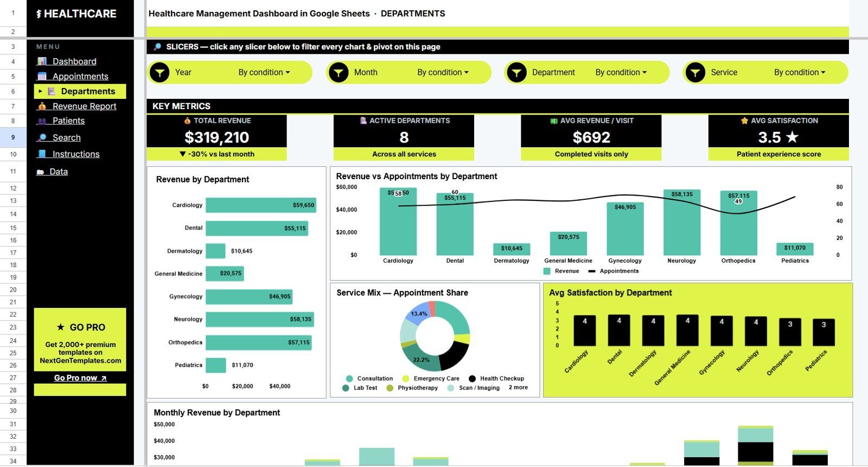Click the 'Patient experience score' caption
Image resolution: width=868 pixels, height=467 pixels.
[778, 154]
